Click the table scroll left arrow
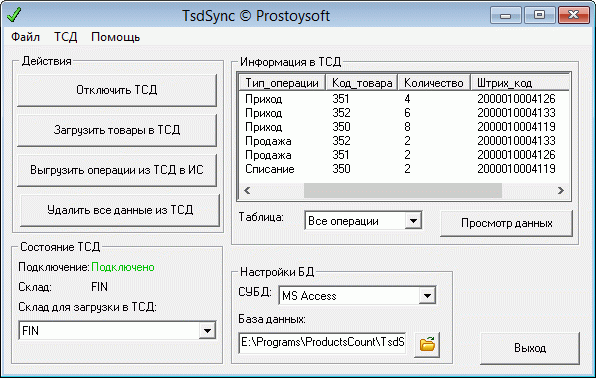 click(x=247, y=190)
